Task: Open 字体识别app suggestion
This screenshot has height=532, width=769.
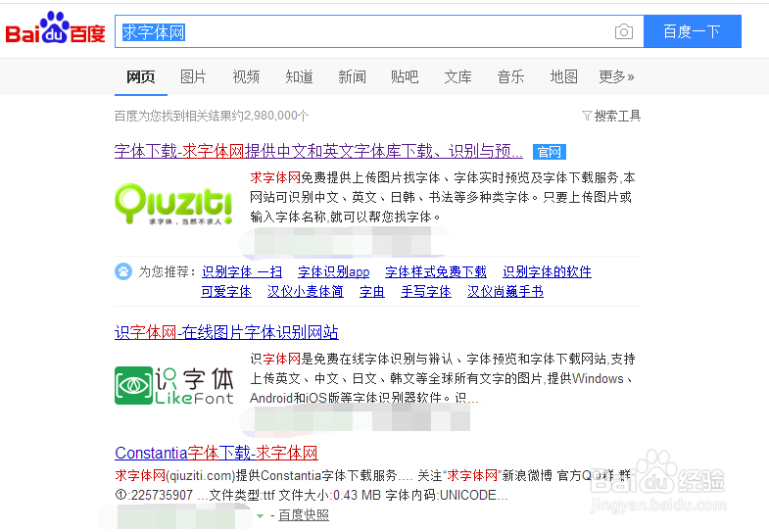Action: coord(333,271)
